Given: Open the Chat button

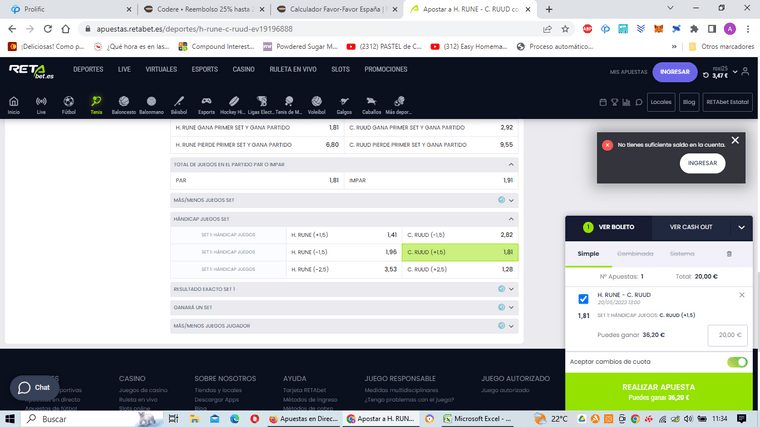Looking at the screenshot, I should point(34,387).
